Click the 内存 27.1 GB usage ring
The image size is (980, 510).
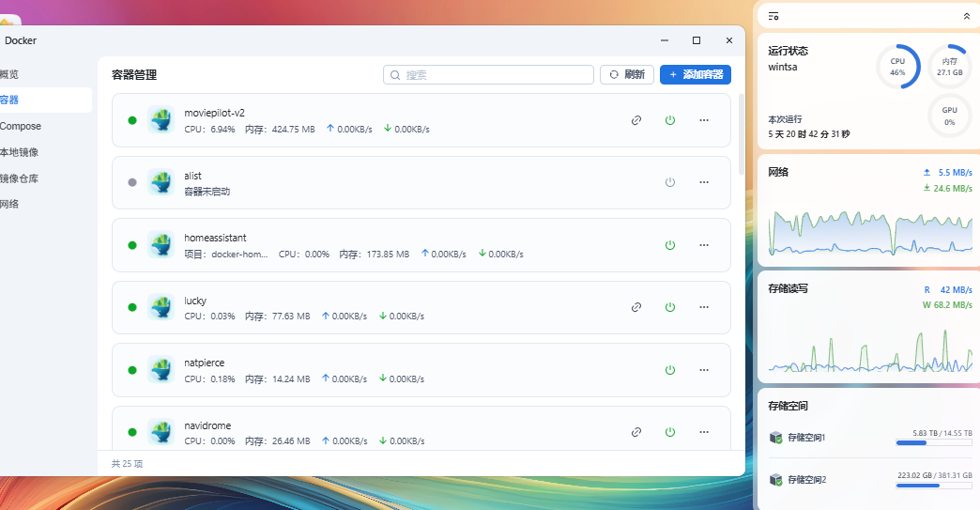(949, 67)
